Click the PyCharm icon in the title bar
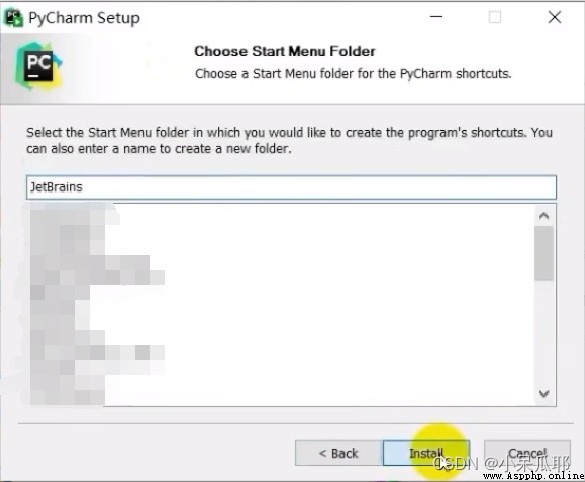This screenshot has width=585, height=482. [13, 18]
